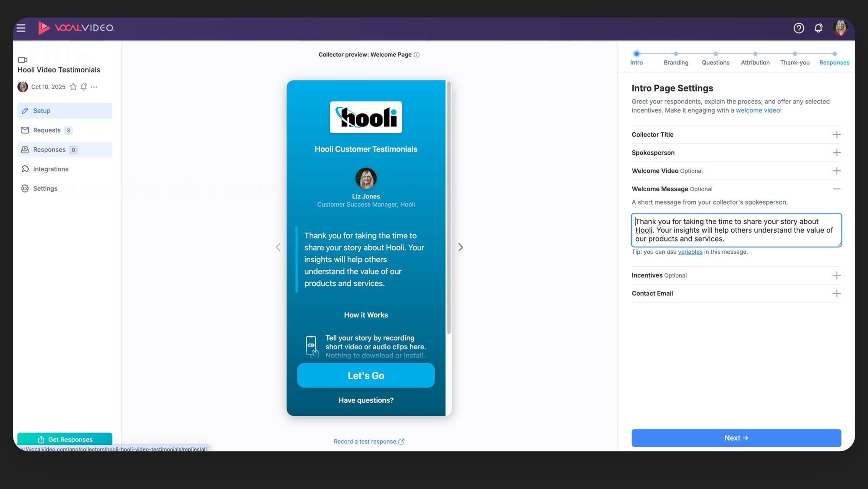Go to previous preview page arrow

click(278, 247)
